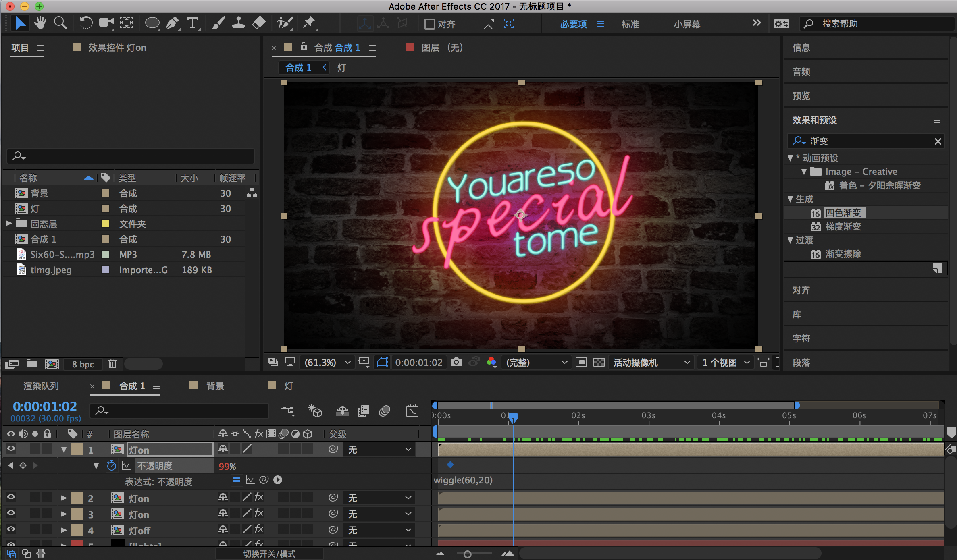The height and width of the screenshot is (560, 957).
Task: Toggle visibility eye icon for layer 1
Action: point(10,450)
